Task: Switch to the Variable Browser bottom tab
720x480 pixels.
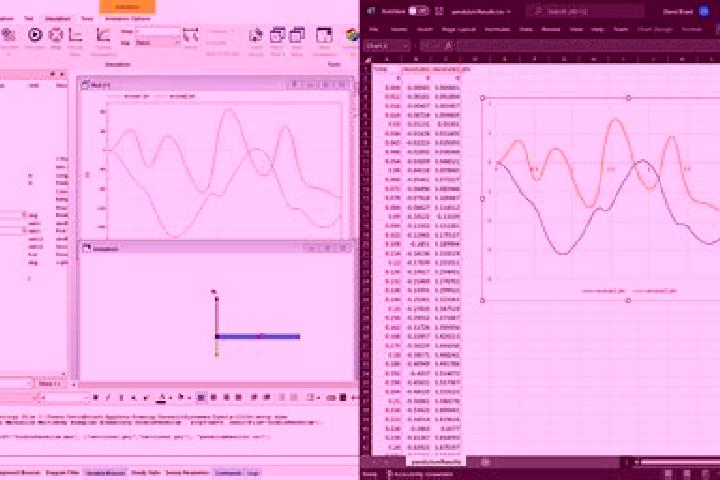Action: coord(106,473)
